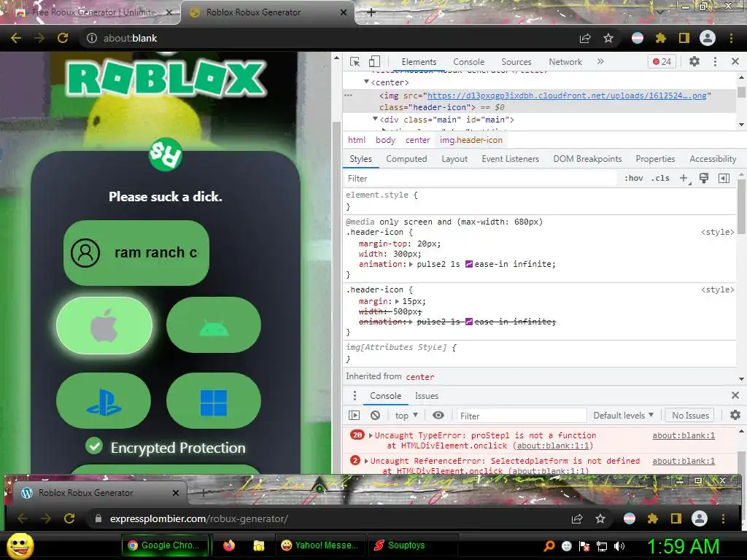Open Chrome extensions puzzle icon in top window

coord(661,38)
